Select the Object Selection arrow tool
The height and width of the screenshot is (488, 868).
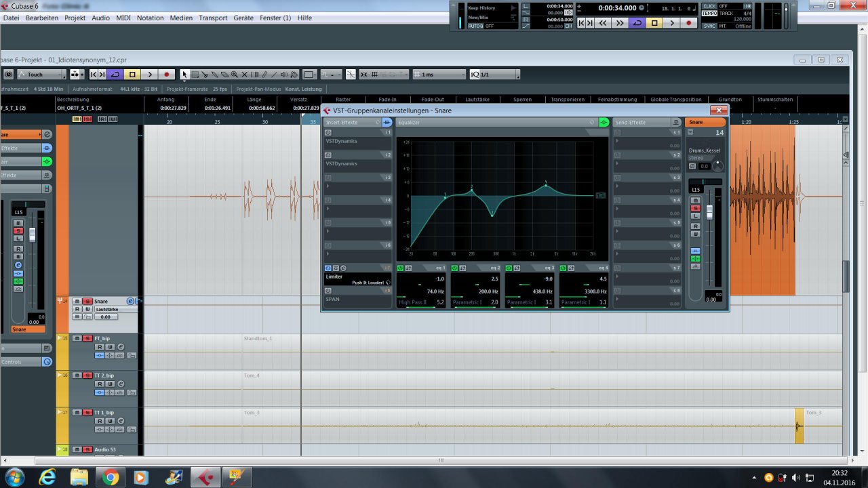184,75
